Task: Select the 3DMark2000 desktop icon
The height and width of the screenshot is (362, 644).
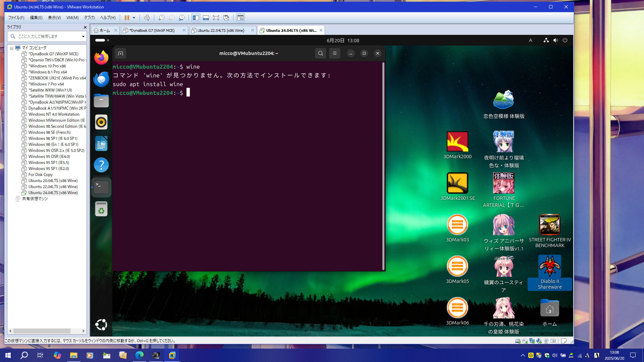Action: 458,145
